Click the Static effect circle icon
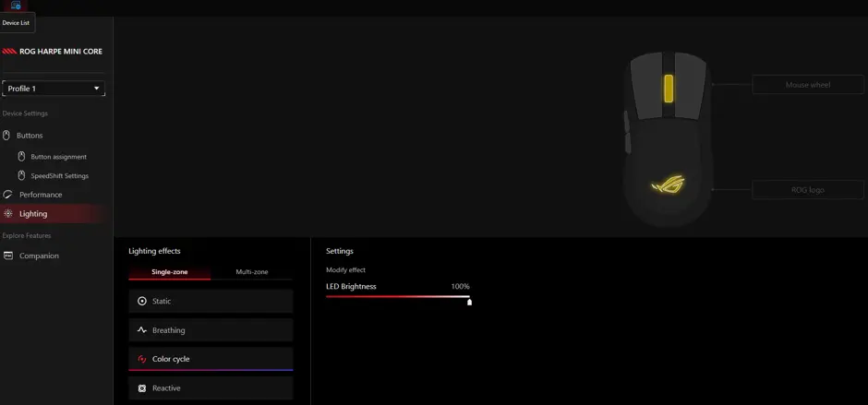The height and width of the screenshot is (405, 868). tap(141, 301)
